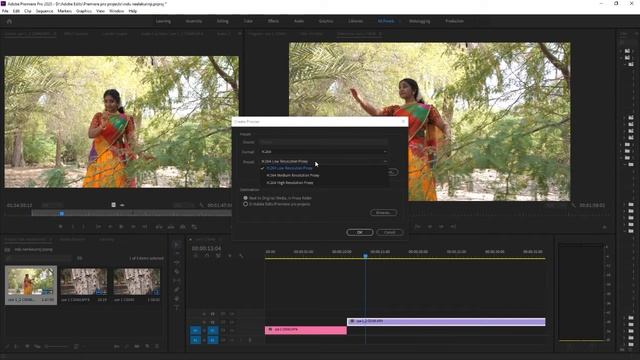Toggle A1 source patching button

[196, 340]
